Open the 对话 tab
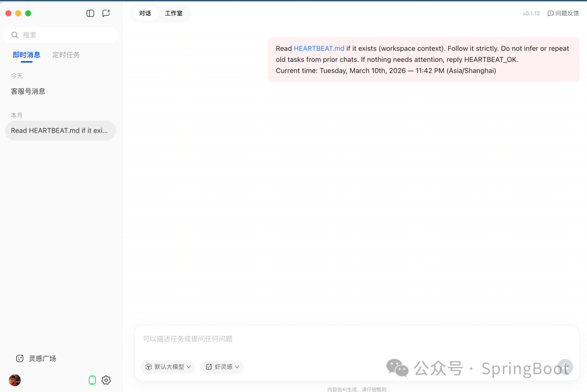The image size is (587, 392). click(145, 14)
